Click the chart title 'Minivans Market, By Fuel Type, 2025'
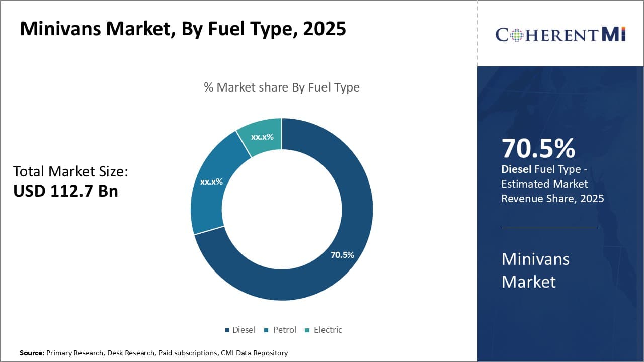Screen dimensions: 644x362 pyautogui.click(x=183, y=29)
